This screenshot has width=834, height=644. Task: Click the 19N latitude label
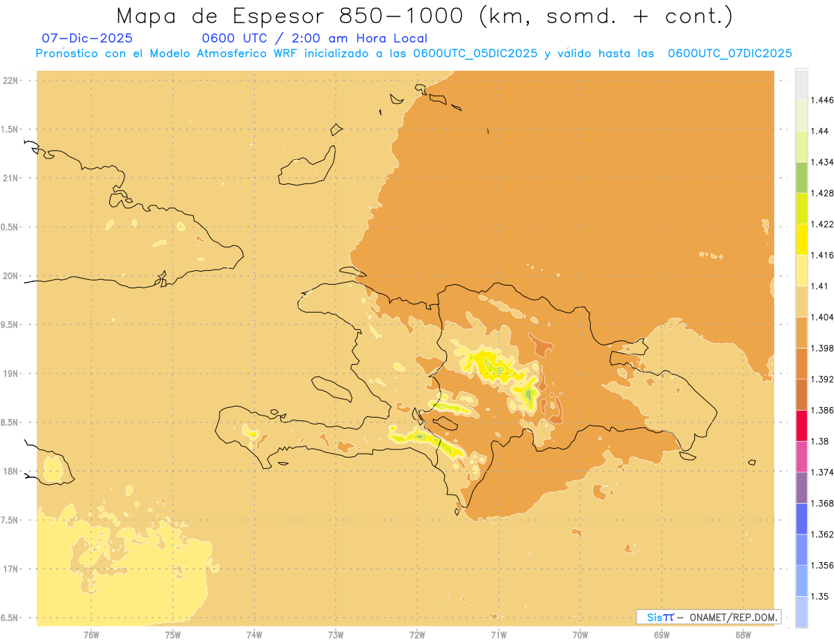[x=11, y=374]
